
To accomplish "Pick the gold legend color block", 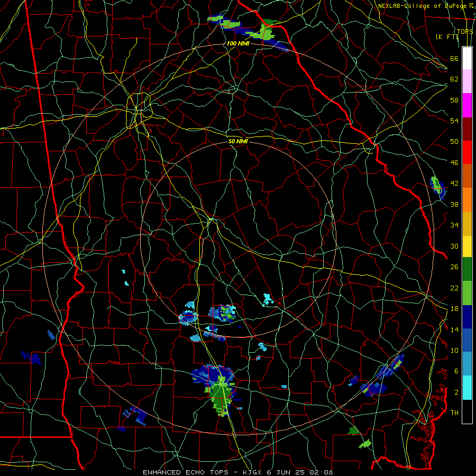I will click(x=467, y=224).
